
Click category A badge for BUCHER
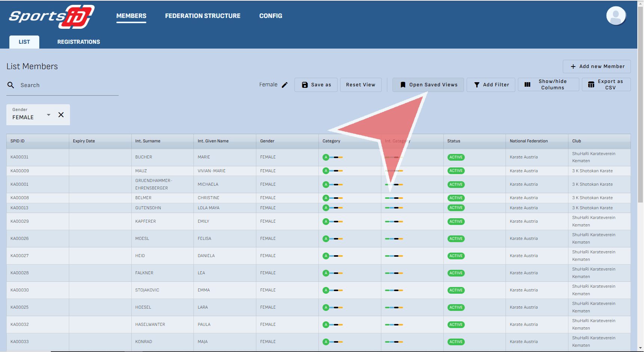click(326, 157)
